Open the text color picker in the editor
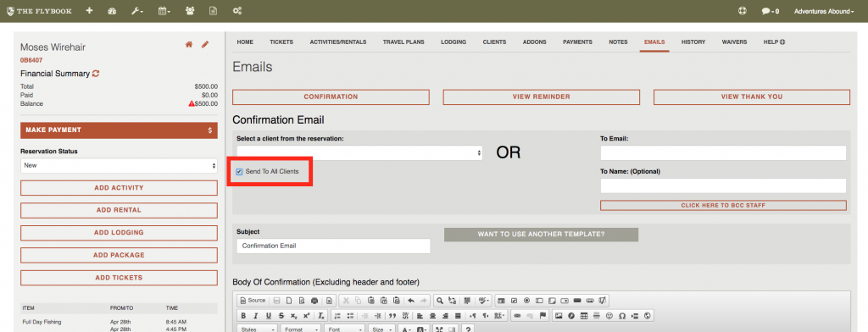The image size is (868, 332). (x=406, y=329)
